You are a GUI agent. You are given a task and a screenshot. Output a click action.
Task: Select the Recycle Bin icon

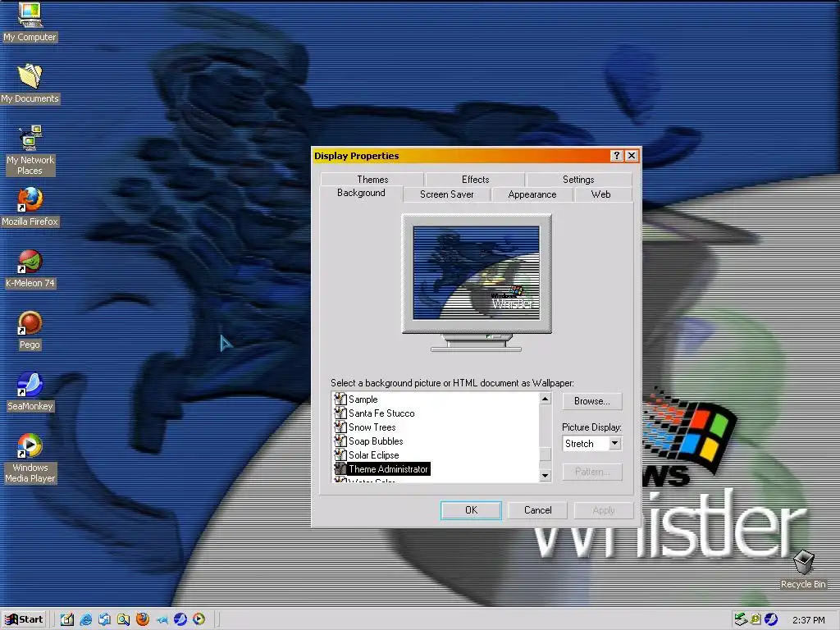click(804, 569)
